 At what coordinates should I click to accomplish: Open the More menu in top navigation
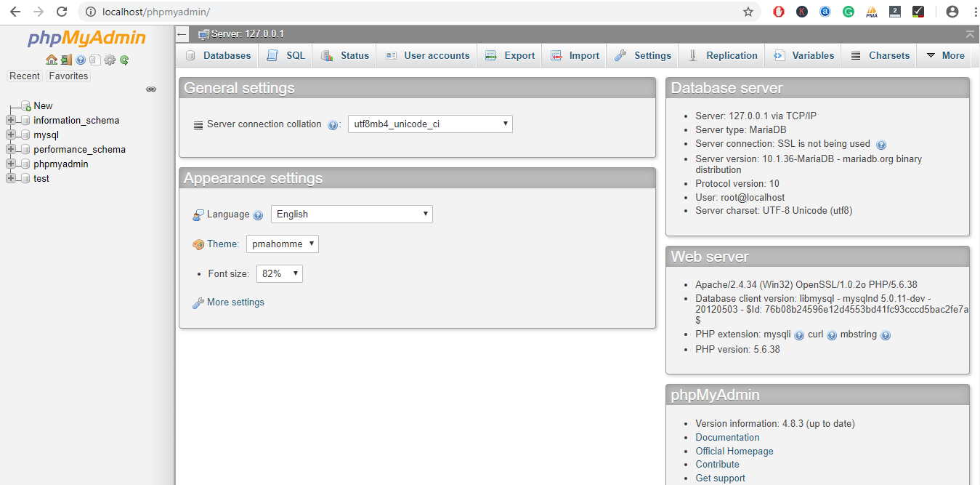[x=945, y=55]
